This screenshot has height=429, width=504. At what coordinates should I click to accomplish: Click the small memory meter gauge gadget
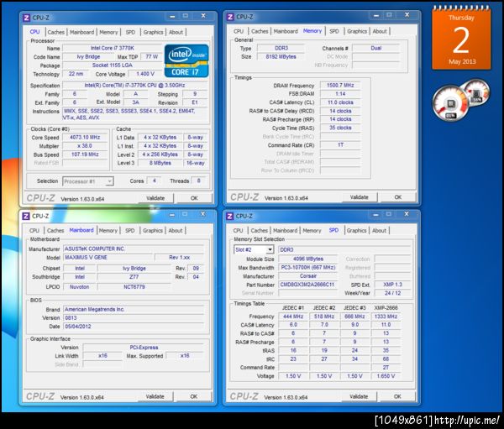click(477, 92)
